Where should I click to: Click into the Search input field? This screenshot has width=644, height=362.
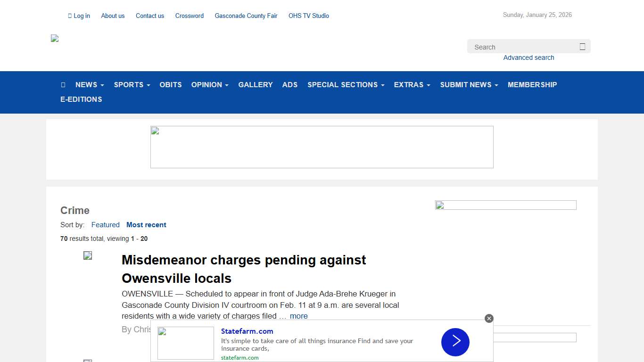(x=523, y=47)
